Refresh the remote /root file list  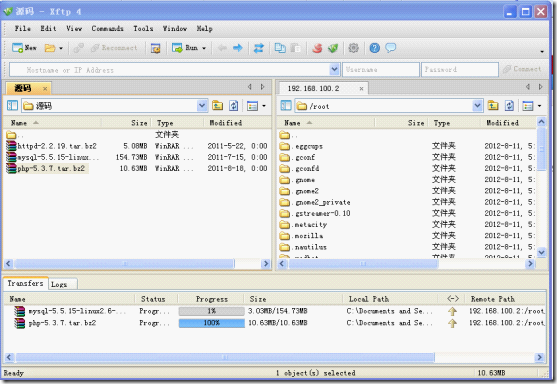pyautogui.click(x=509, y=106)
